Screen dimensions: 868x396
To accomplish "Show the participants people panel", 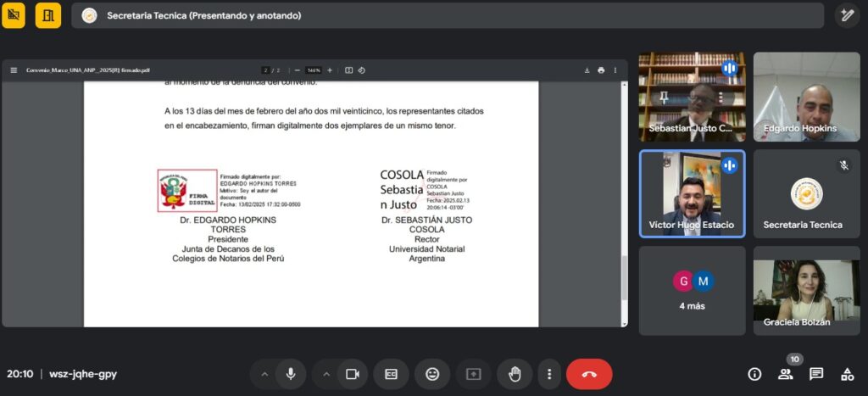I will click(786, 374).
